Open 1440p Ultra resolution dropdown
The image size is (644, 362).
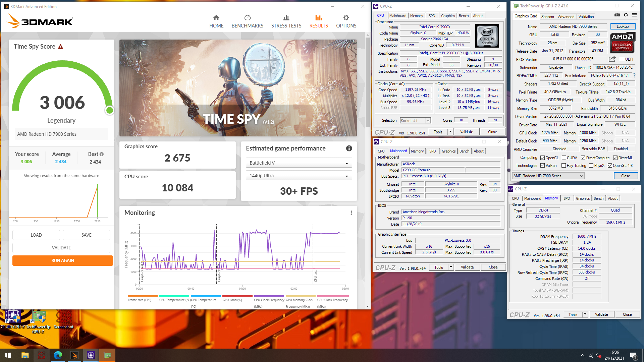point(299,176)
